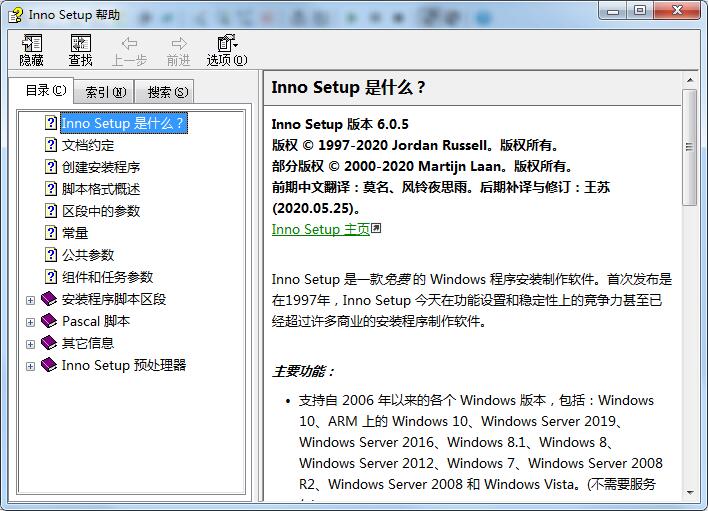Click the help icon in title bar
This screenshot has width=708, height=511.
point(15,15)
